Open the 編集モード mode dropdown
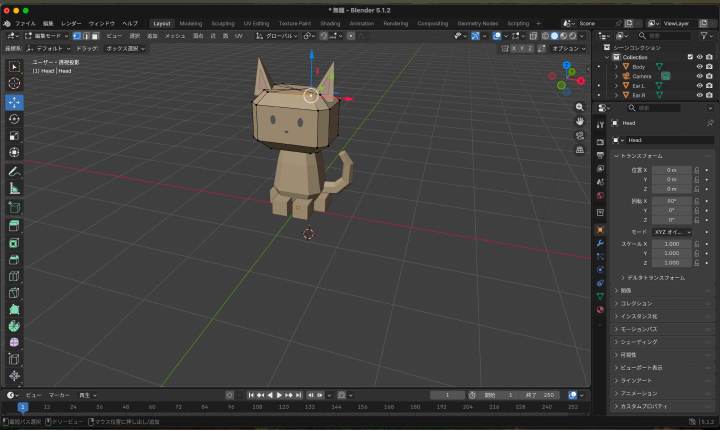This screenshot has width=720, height=430. point(46,36)
